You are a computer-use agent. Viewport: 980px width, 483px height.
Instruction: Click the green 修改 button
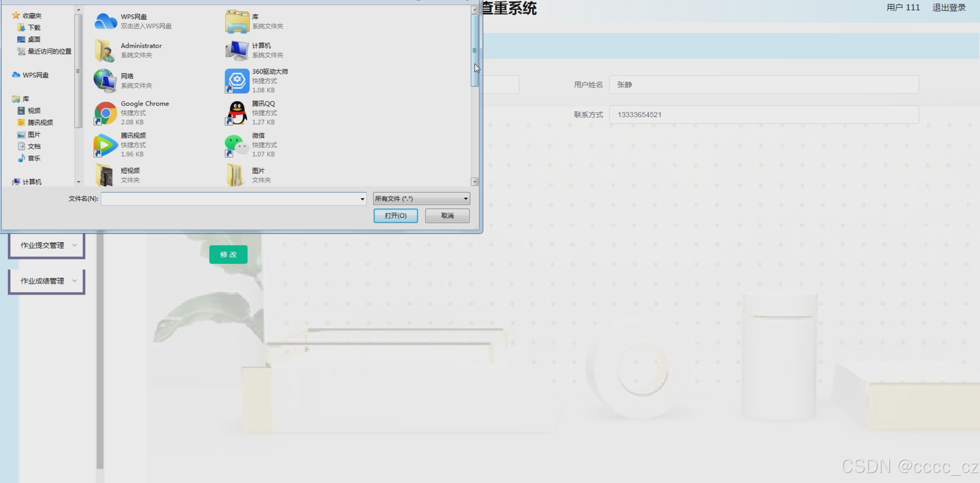coord(228,254)
